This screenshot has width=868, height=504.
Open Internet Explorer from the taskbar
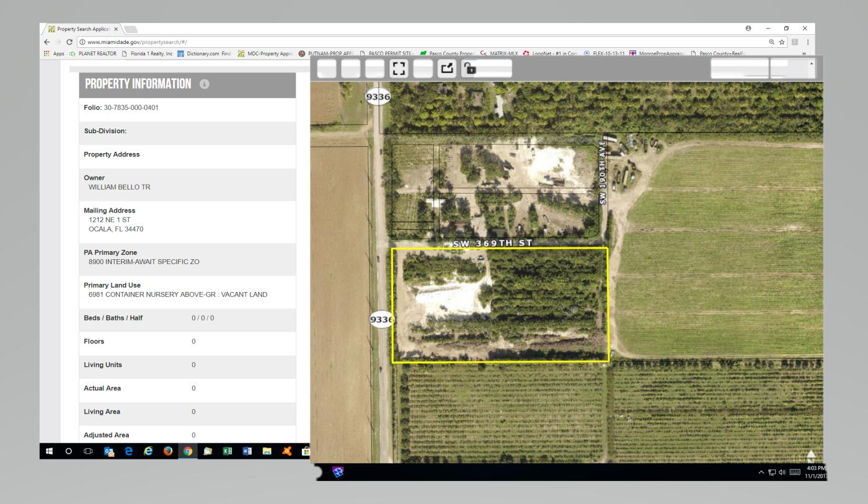coord(148,451)
